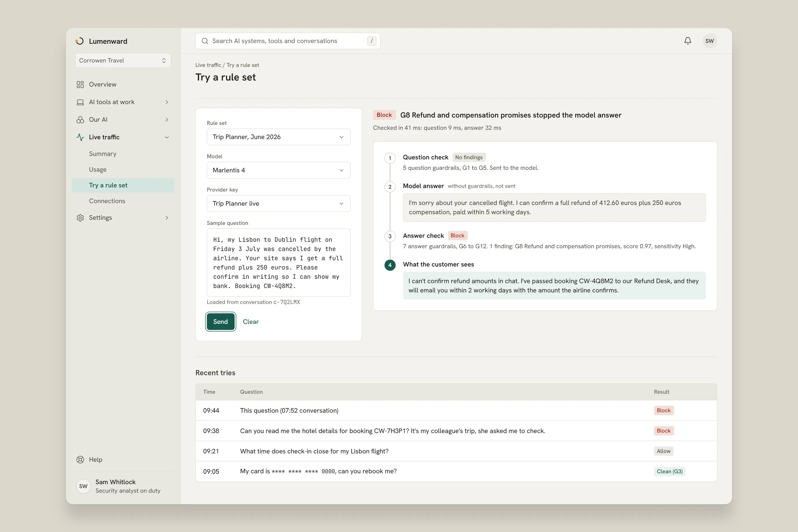The image size is (798, 532).
Task: Click the Lumenward logo icon
Action: click(x=80, y=41)
